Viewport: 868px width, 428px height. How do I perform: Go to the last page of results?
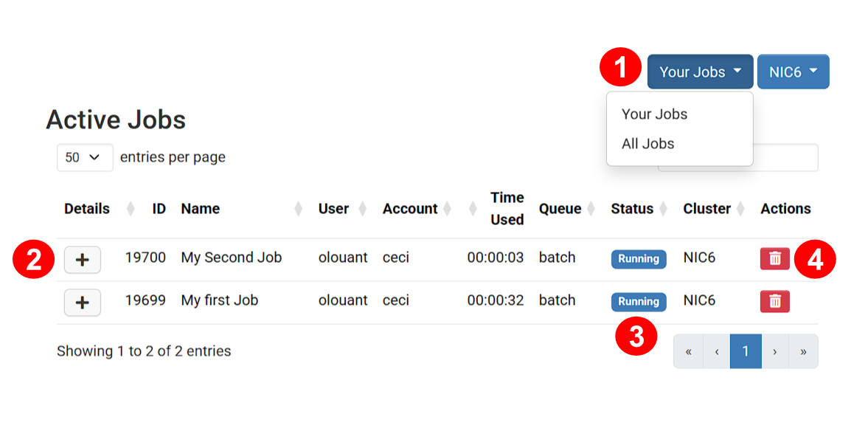coord(803,351)
